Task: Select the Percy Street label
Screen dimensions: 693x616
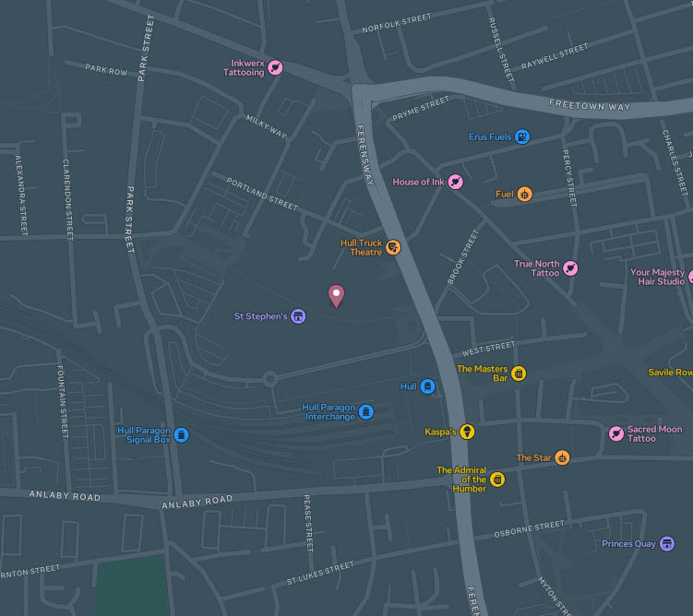Action: [x=569, y=178]
